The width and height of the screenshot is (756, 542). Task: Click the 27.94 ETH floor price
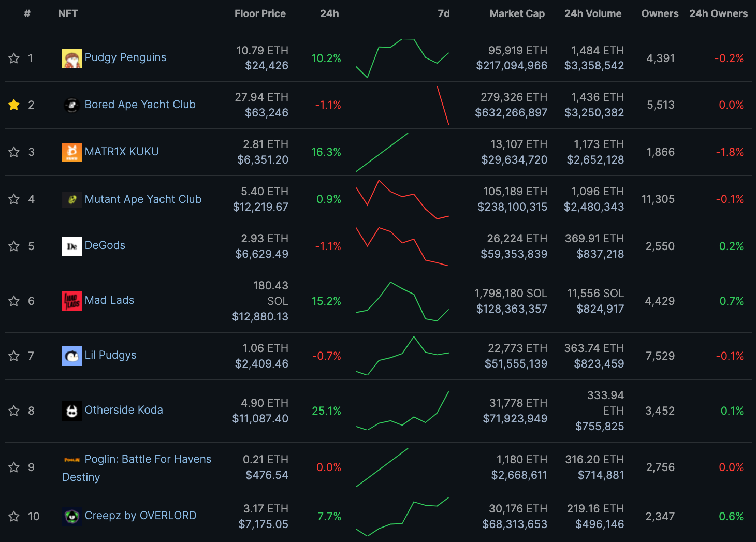click(261, 97)
